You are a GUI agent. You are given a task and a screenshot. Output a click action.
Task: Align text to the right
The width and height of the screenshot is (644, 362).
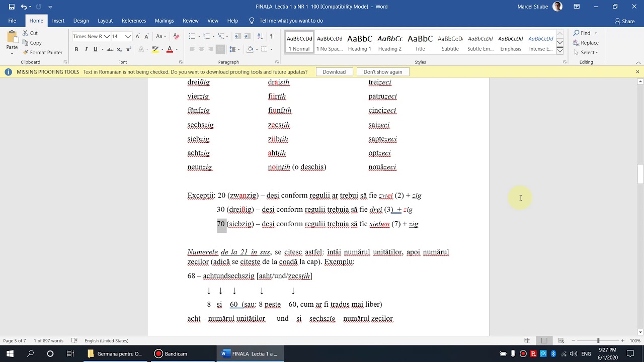(x=211, y=49)
